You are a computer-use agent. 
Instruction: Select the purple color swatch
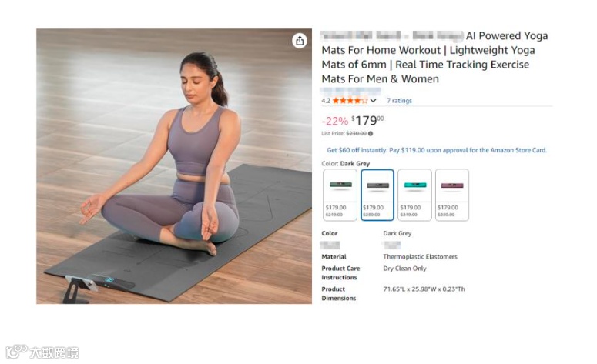452,195
